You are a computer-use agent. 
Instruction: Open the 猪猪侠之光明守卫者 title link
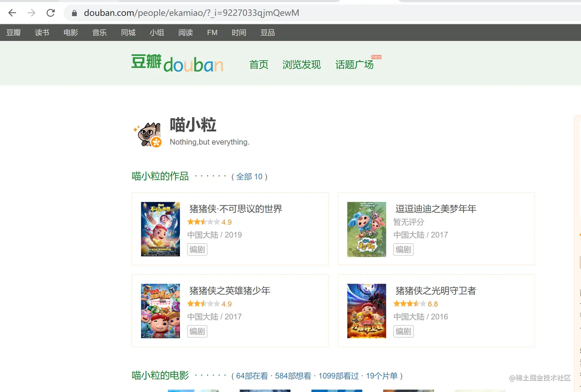coord(436,291)
